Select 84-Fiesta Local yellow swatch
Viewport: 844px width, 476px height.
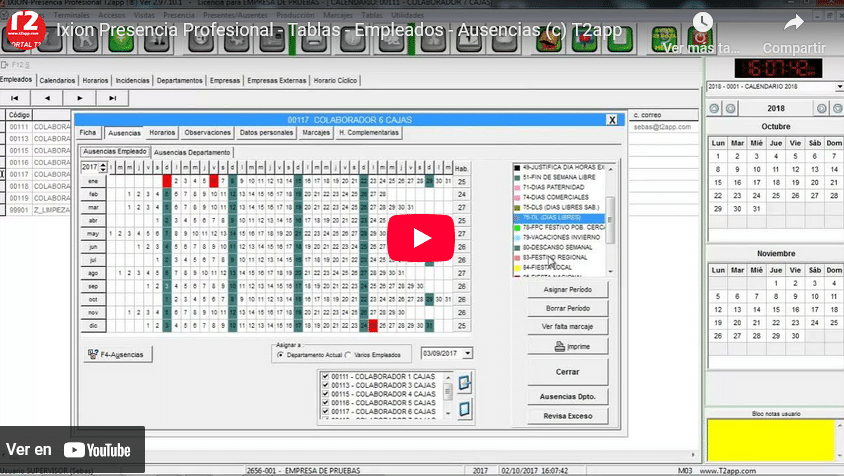pos(517,268)
